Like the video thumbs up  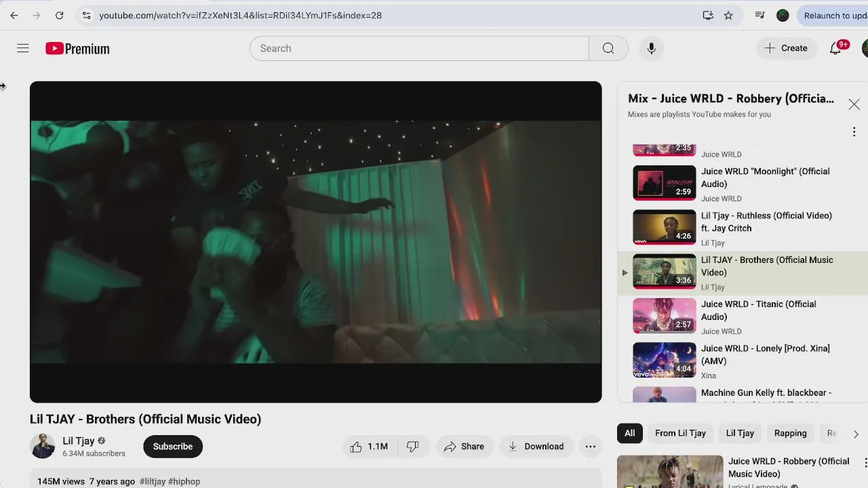pyautogui.click(x=369, y=446)
